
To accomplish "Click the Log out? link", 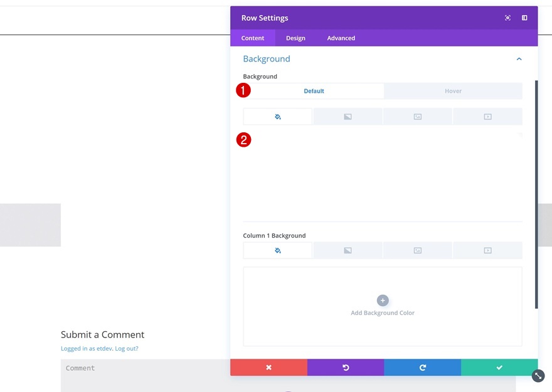I will point(127,348).
